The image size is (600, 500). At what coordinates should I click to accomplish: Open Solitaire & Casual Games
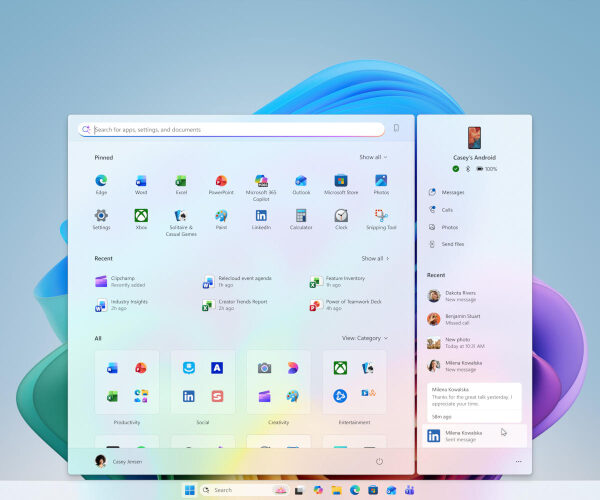click(x=181, y=222)
